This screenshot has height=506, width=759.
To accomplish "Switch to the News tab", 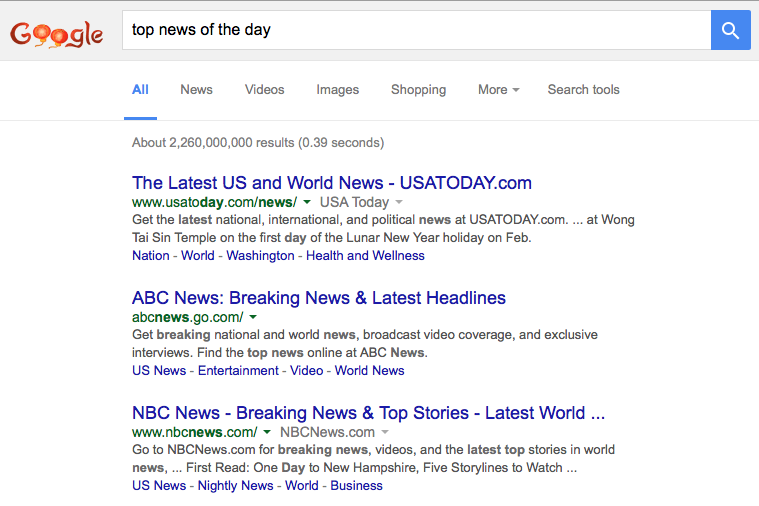I will pyautogui.click(x=197, y=90).
